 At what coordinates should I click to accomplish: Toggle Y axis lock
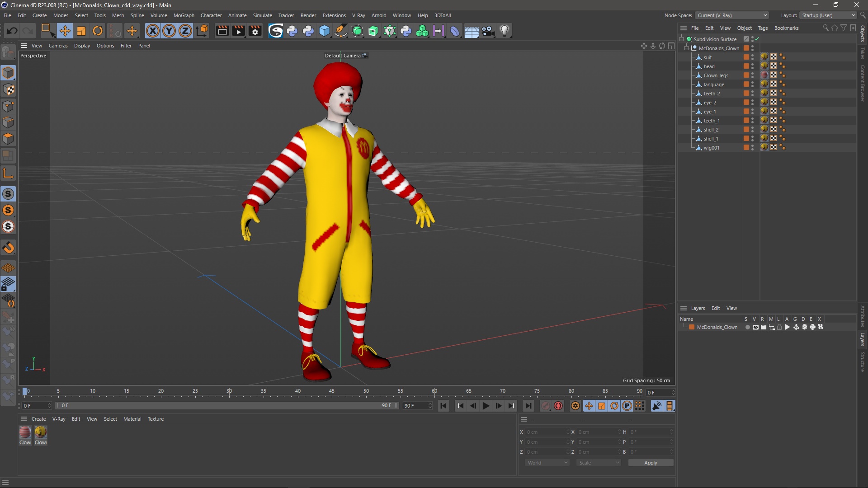point(169,31)
